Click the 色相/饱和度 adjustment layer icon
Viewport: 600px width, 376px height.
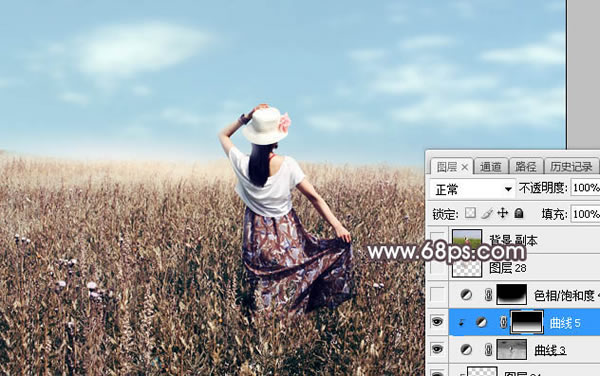tap(466, 295)
